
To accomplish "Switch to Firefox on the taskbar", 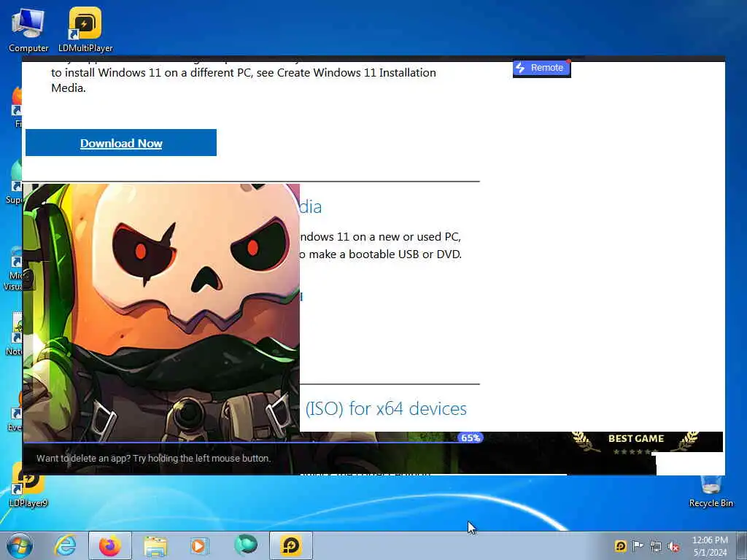I will point(109,545).
